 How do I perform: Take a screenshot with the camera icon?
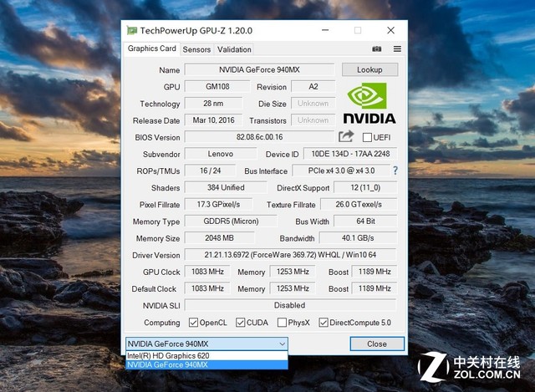[x=377, y=49]
